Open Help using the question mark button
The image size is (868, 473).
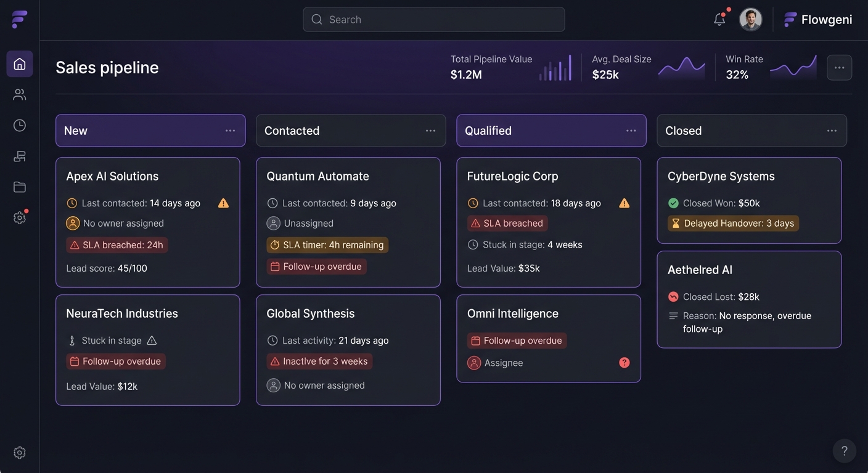click(x=844, y=450)
